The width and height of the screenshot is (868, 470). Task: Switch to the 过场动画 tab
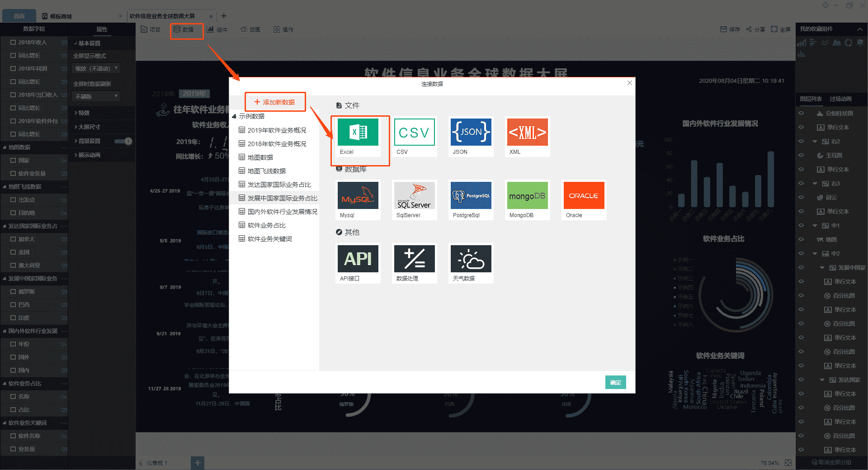(840, 99)
